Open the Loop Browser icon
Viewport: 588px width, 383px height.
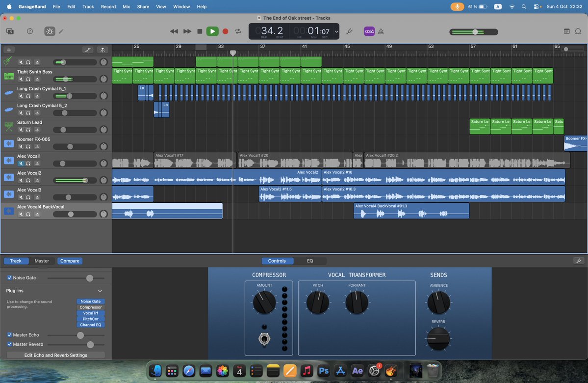click(578, 31)
